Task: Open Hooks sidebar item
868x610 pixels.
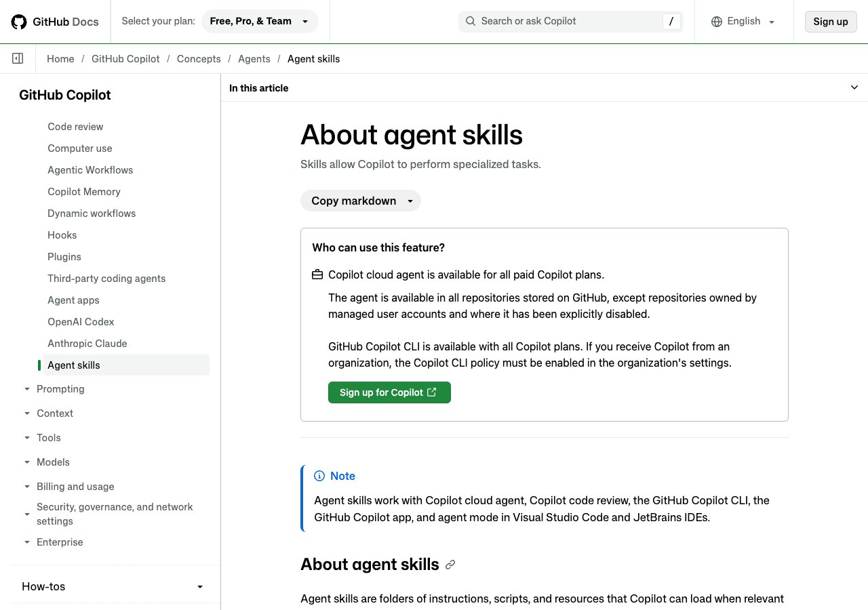Action: [62, 235]
